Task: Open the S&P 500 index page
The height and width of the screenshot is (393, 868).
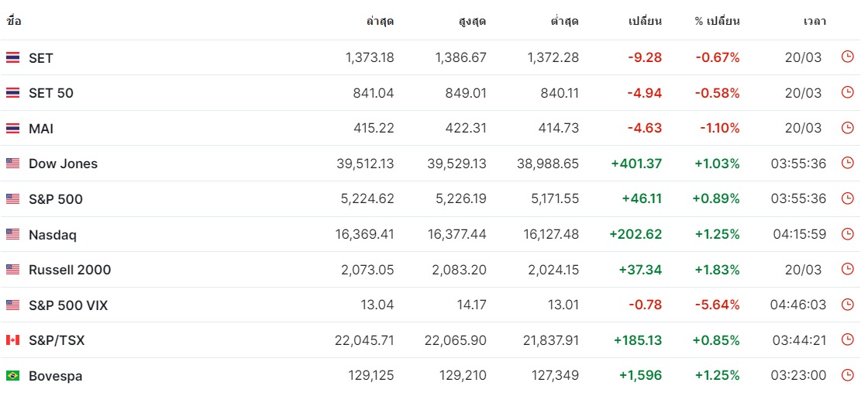Action: [55, 199]
